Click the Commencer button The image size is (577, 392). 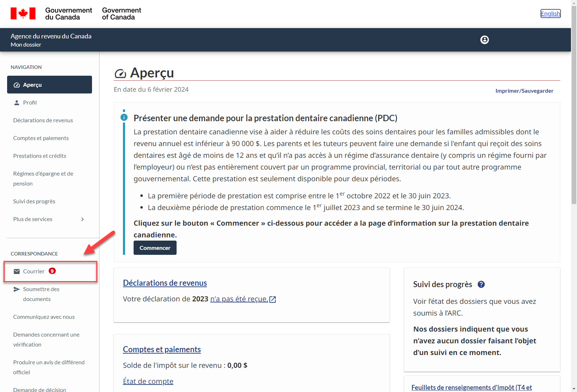pos(155,248)
